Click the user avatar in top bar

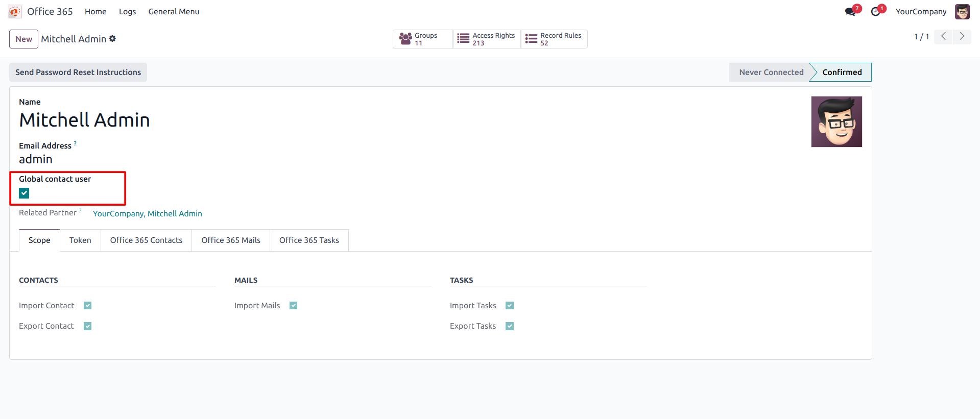[x=962, y=11]
